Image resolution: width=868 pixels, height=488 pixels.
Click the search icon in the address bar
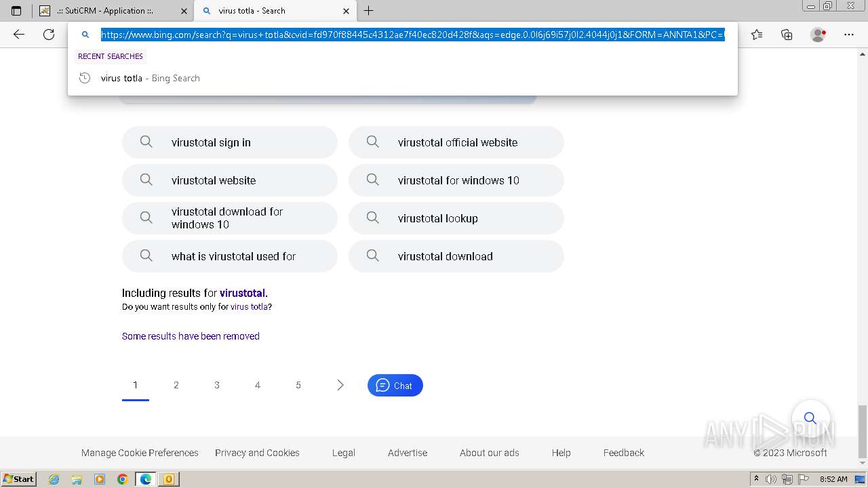coord(85,35)
